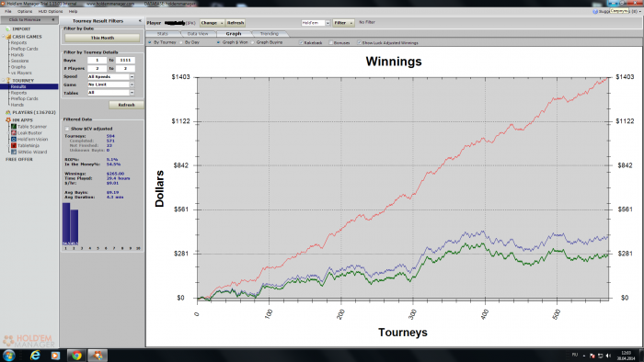644x362 pixels.
Task: Open Reports under Tourney
Action: (x=19, y=93)
